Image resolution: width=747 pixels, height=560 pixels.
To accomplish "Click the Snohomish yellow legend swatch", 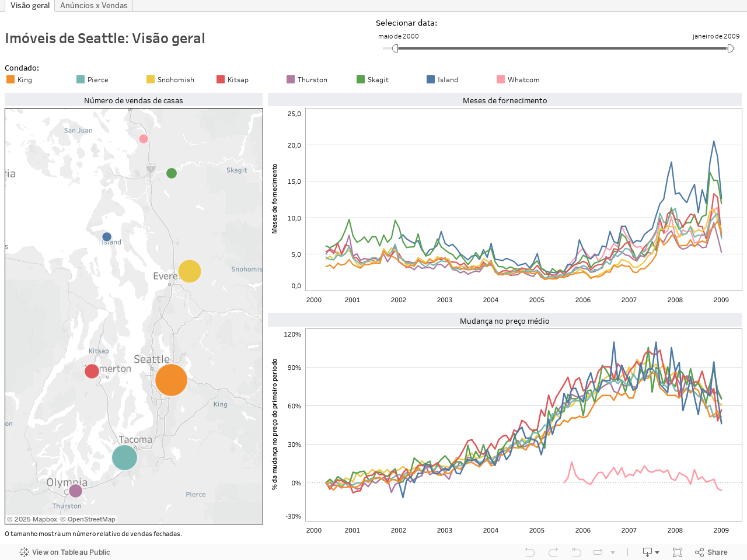I will 151,79.
